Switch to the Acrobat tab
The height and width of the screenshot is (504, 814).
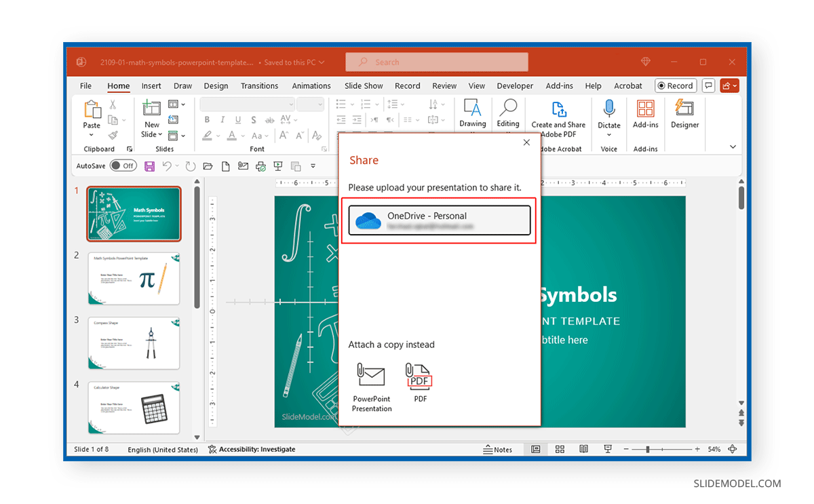(628, 85)
